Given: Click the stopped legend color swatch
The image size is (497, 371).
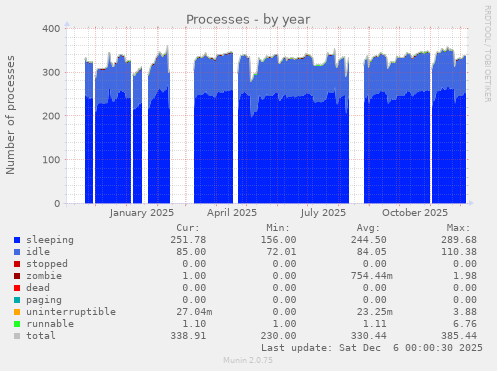Looking at the screenshot, I should point(17,264).
